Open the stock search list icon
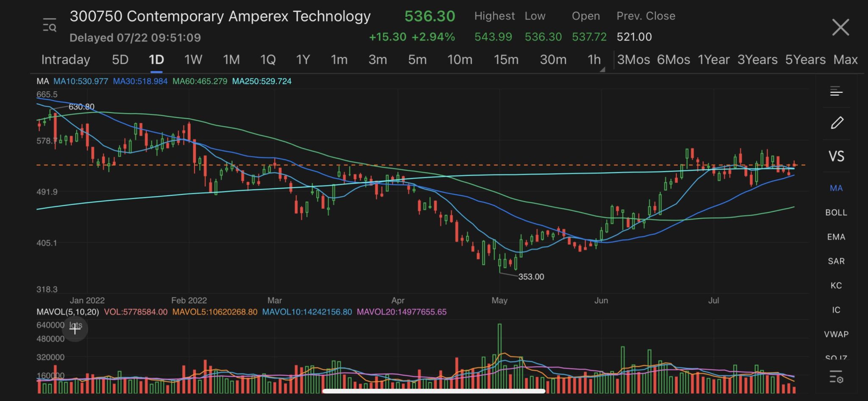This screenshot has width=868, height=401. [50, 25]
